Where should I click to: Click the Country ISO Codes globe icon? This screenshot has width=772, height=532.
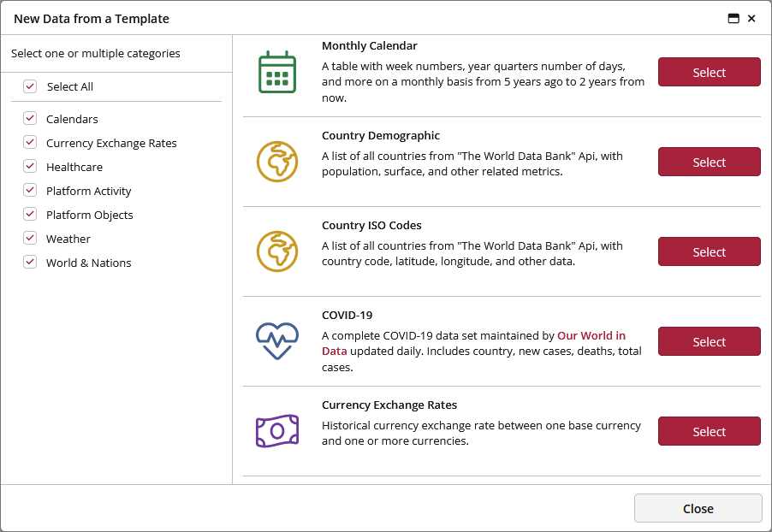click(277, 251)
